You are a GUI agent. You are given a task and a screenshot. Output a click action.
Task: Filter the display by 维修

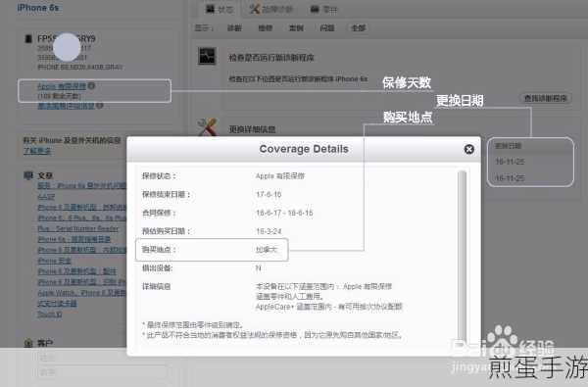266,28
